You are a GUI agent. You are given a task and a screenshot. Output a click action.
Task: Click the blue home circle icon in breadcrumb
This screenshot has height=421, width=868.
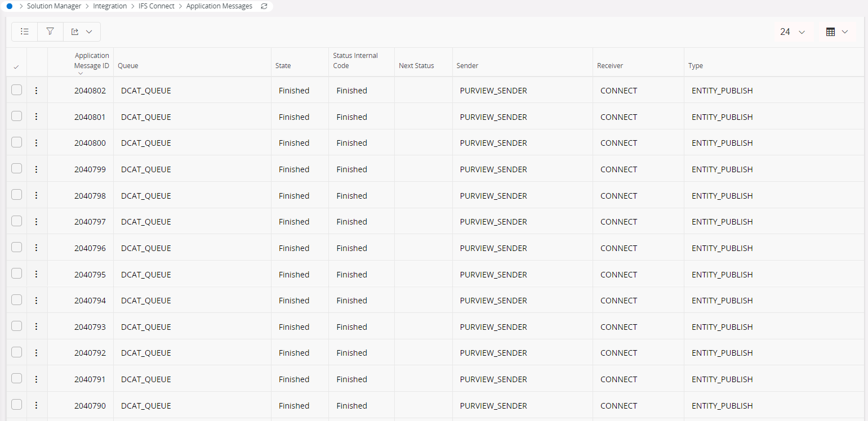click(x=9, y=6)
